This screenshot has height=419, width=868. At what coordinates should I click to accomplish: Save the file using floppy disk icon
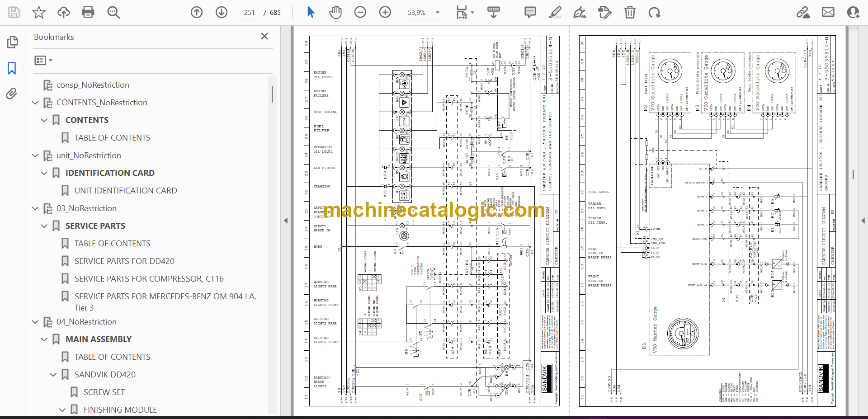[14, 12]
